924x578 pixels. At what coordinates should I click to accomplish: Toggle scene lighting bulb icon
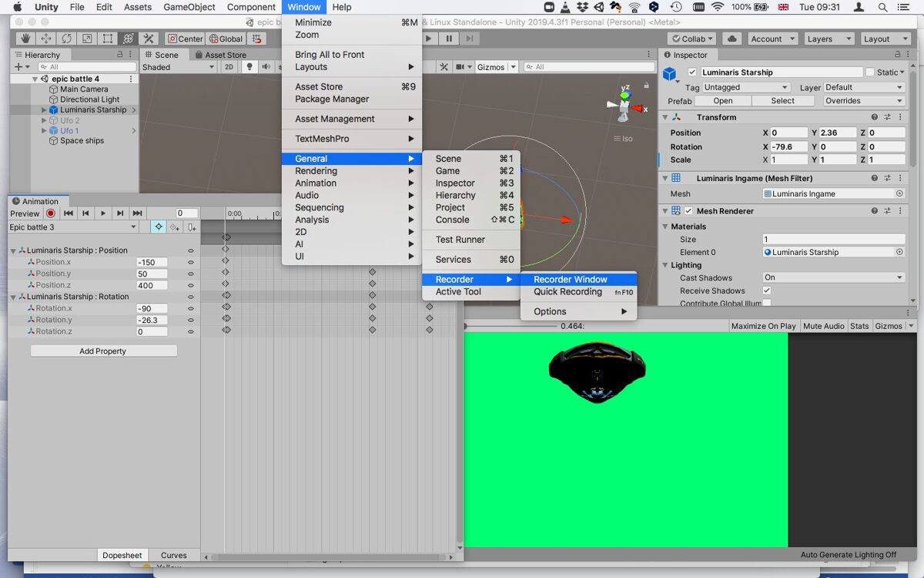coord(249,67)
